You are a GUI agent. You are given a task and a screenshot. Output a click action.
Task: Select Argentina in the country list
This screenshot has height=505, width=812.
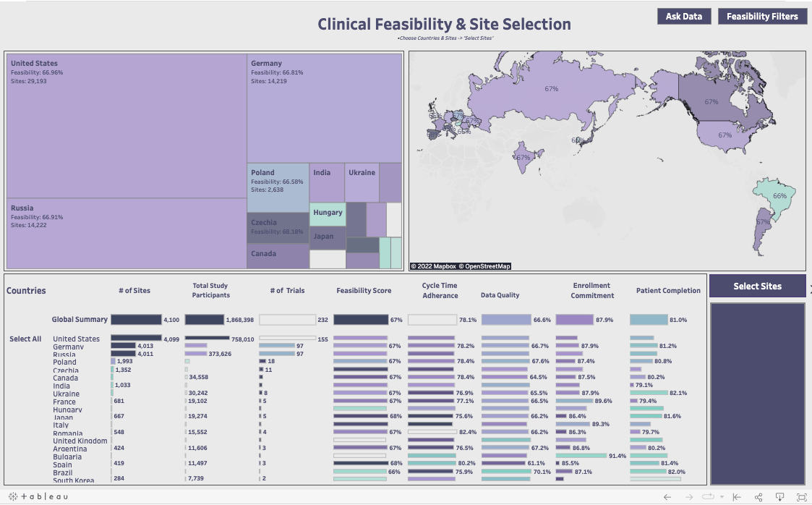click(70, 449)
